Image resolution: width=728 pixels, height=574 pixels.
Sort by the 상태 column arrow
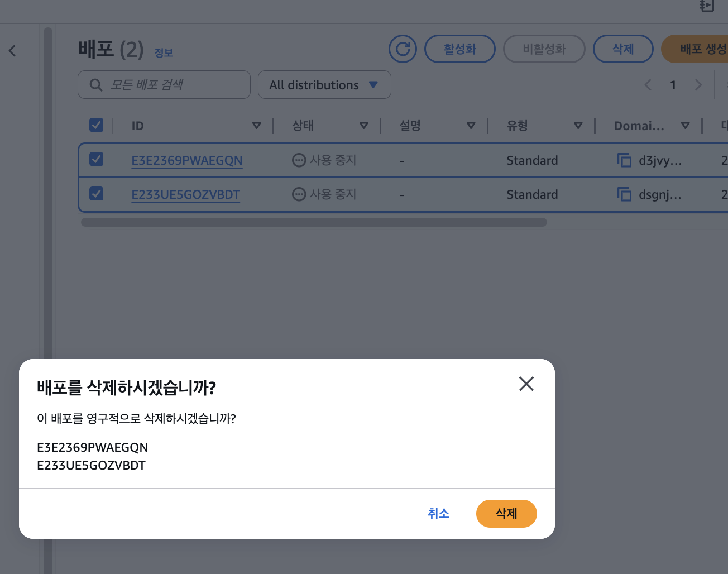tap(364, 126)
